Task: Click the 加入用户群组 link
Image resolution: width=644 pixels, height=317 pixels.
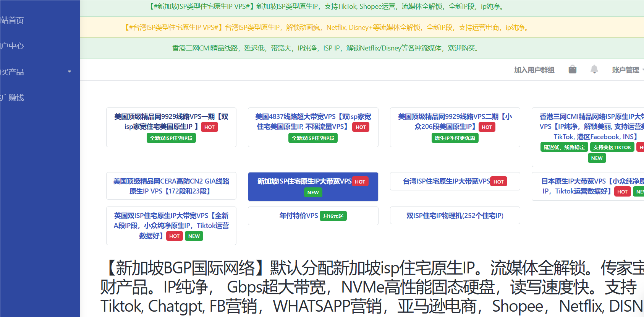Action: (534, 70)
